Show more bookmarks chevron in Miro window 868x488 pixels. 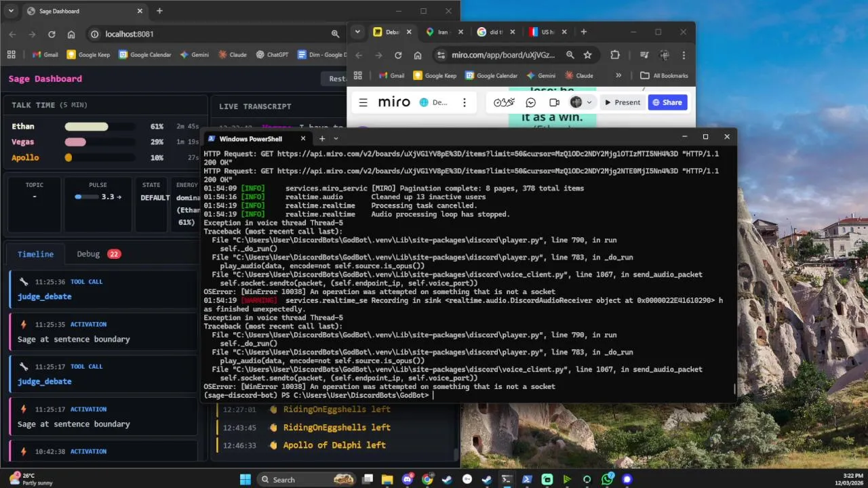pos(618,76)
